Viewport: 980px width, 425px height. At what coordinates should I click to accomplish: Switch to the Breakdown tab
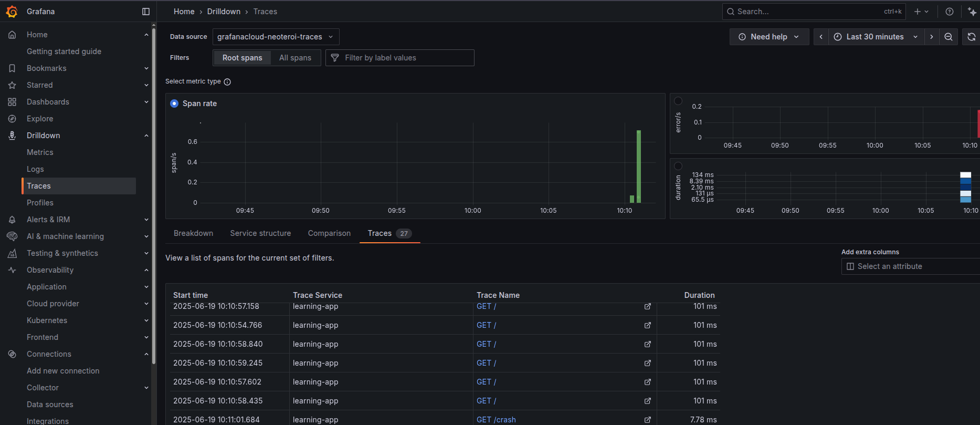(x=193, y=233)
